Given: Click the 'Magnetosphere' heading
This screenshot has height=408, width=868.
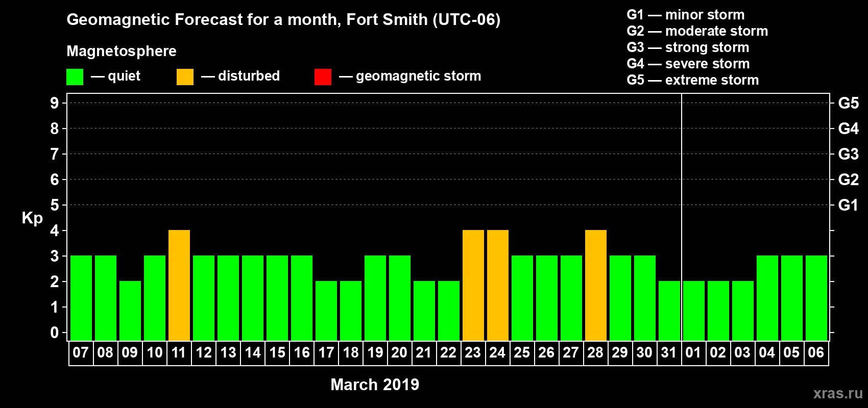Looking at the screenshot, I should (122, 51).
